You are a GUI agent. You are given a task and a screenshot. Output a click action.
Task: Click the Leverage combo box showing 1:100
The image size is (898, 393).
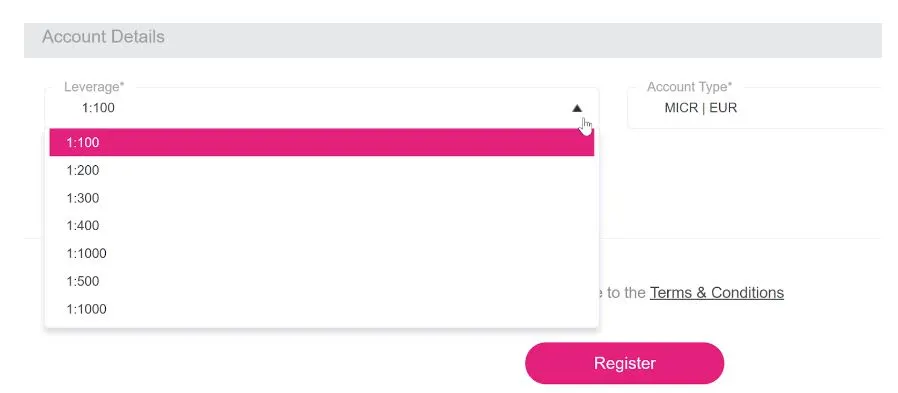coord(321,108)
